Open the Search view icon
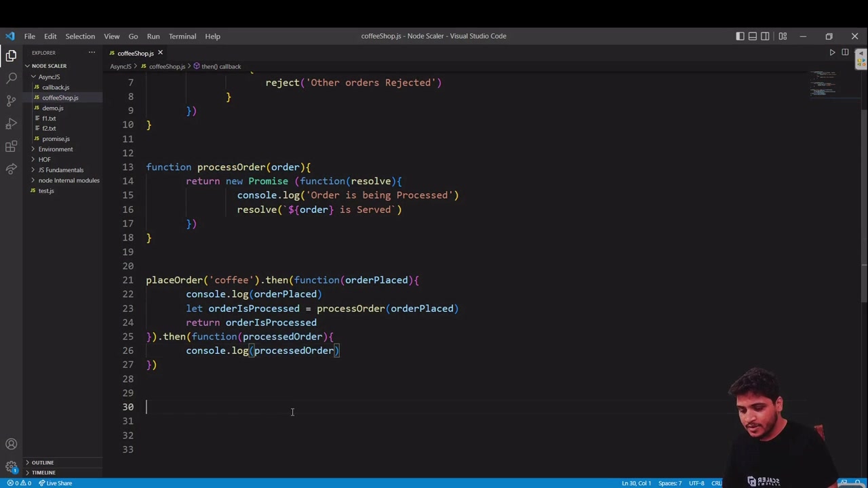 11,79
